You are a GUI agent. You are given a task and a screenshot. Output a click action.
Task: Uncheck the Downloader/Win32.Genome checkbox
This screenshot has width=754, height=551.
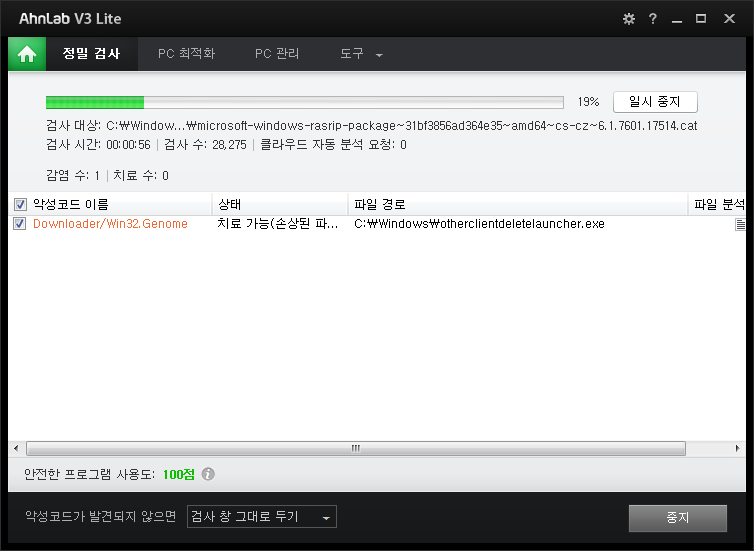[20, 224]
